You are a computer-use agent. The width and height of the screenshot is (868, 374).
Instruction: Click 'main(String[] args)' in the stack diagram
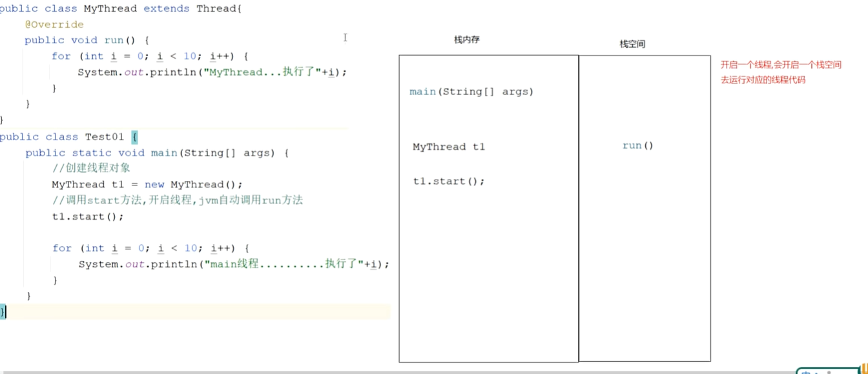coord(471,92)
